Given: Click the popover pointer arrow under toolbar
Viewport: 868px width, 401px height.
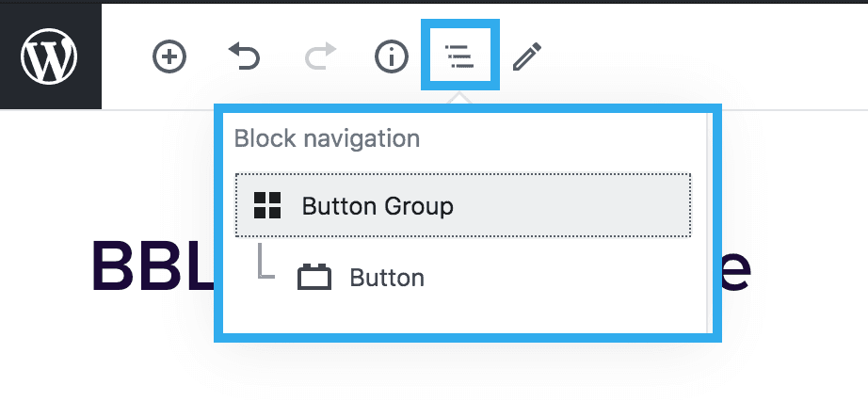Looking at the screenshot, I should point(459,98).
